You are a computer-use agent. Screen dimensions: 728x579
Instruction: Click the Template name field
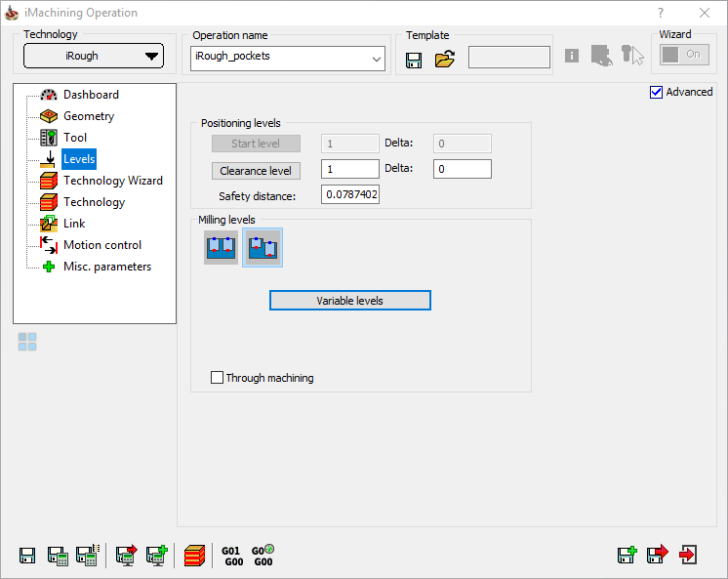coord(509,57)
